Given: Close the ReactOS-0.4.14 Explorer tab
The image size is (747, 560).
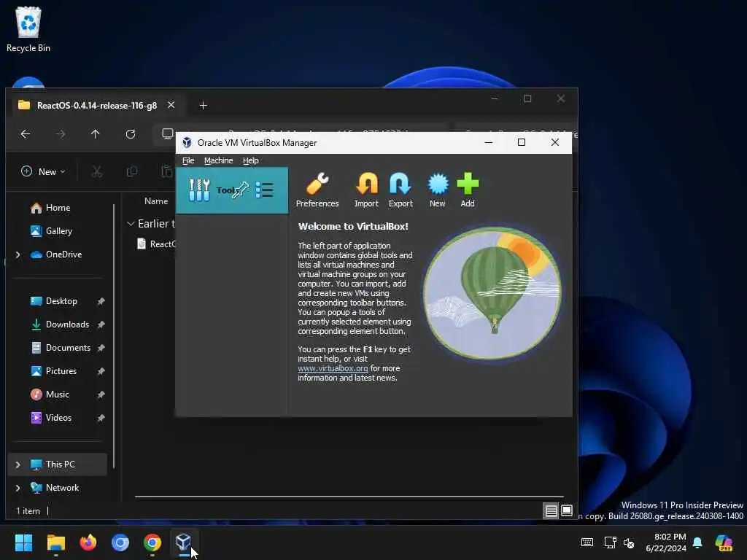Looking at the screenshot, I should click(x=171, y=105).
